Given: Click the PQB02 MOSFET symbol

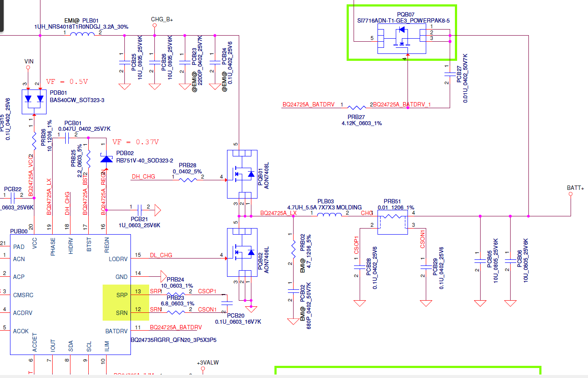Looking at the screenshot, I should pyautogui.click(x=243, y=253).
